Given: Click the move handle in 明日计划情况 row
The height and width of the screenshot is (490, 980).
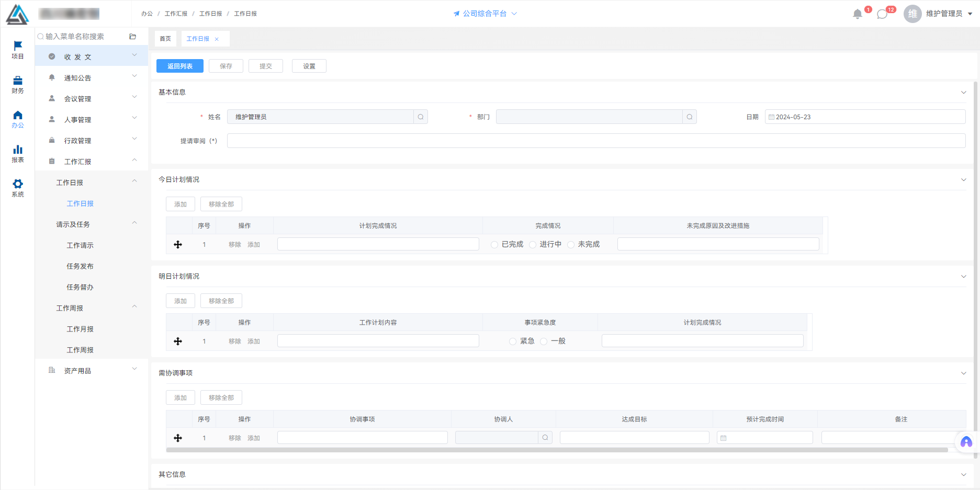Looking at the screenshot, I should pyautogui.click(x=178, y=341).
